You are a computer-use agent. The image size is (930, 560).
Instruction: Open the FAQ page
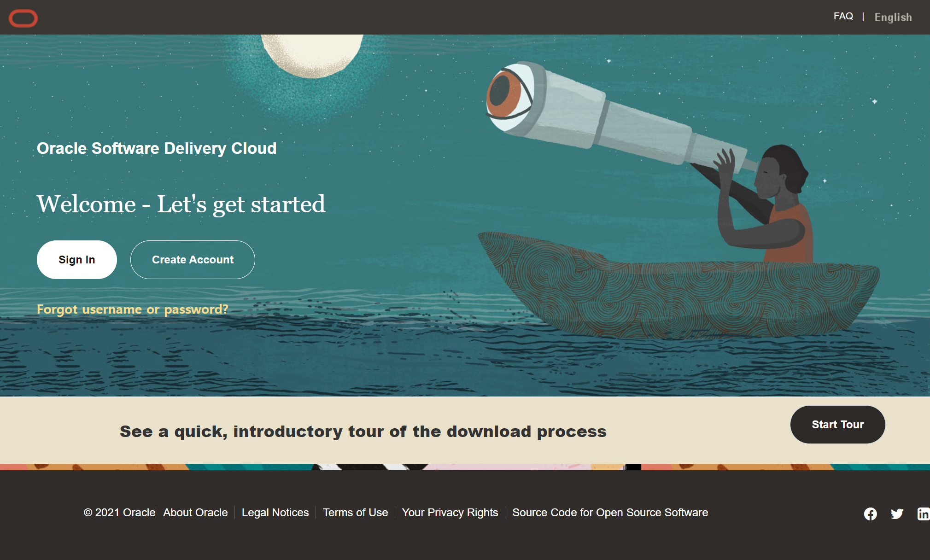point(843,17)
